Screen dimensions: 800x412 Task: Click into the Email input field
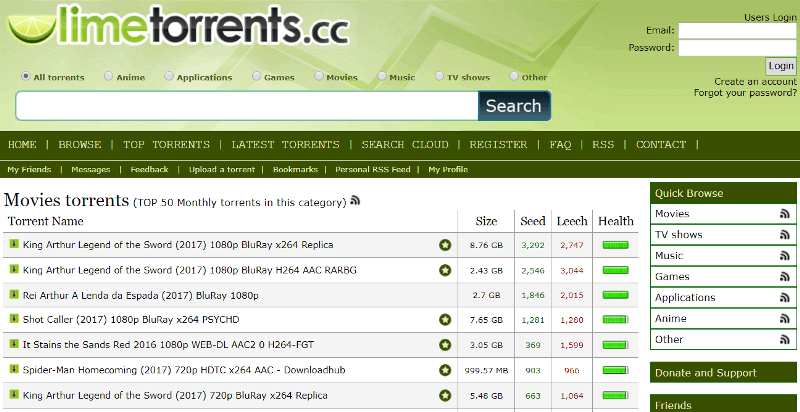pyautogui.click(x=737, y=30)
